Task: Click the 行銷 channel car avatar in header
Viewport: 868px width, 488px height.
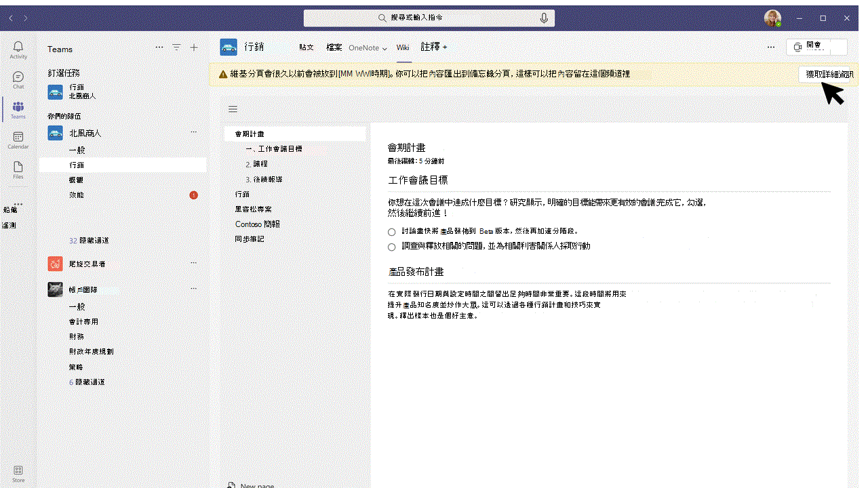Action: tap(229, 47)
